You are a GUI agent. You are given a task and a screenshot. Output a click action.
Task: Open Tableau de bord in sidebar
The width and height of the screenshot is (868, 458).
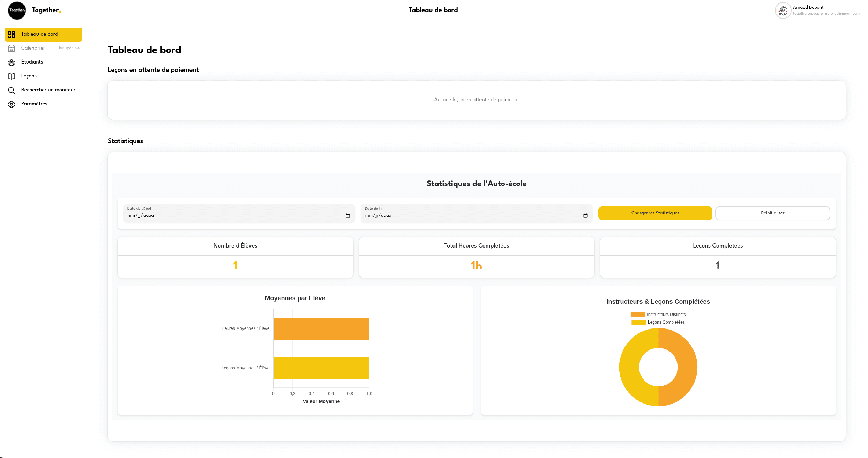click(x=43, y=34)
